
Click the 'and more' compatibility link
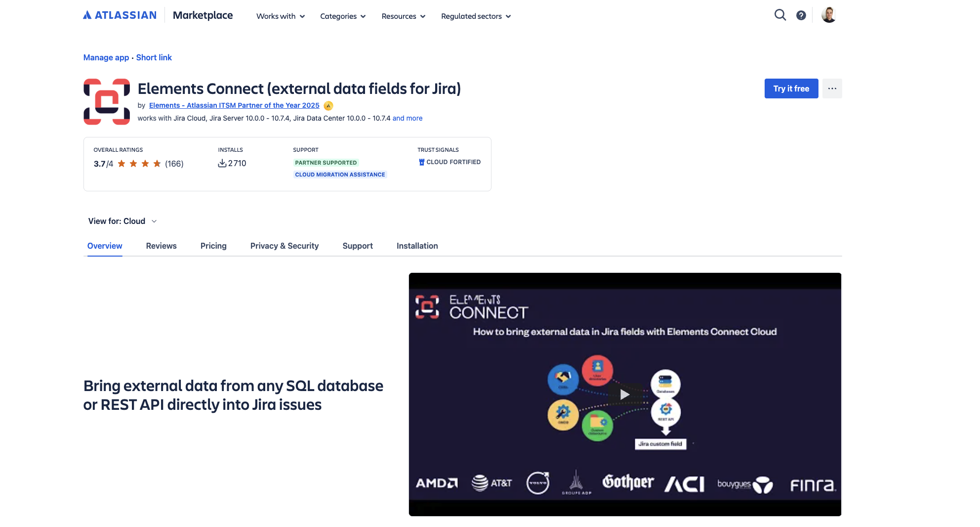coord(408,118)
